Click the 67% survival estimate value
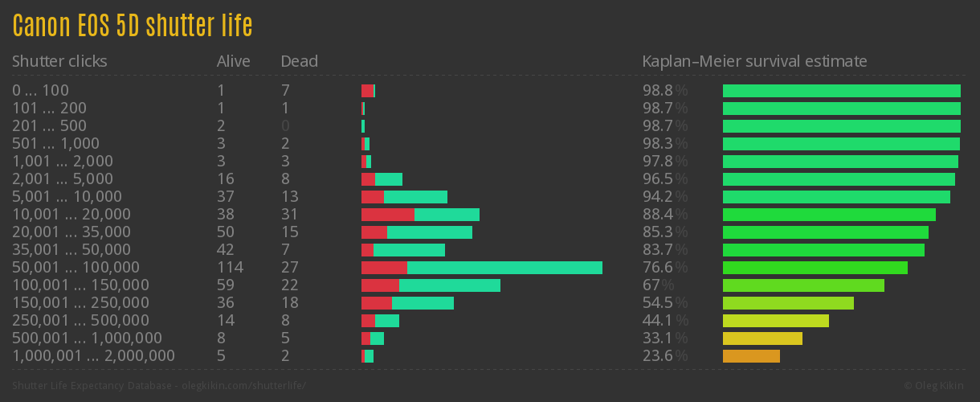 658,285
